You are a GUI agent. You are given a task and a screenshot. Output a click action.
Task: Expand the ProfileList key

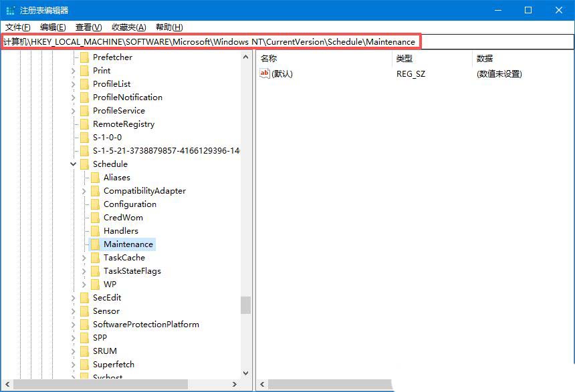pyautogui.click(x=74, y=84)
